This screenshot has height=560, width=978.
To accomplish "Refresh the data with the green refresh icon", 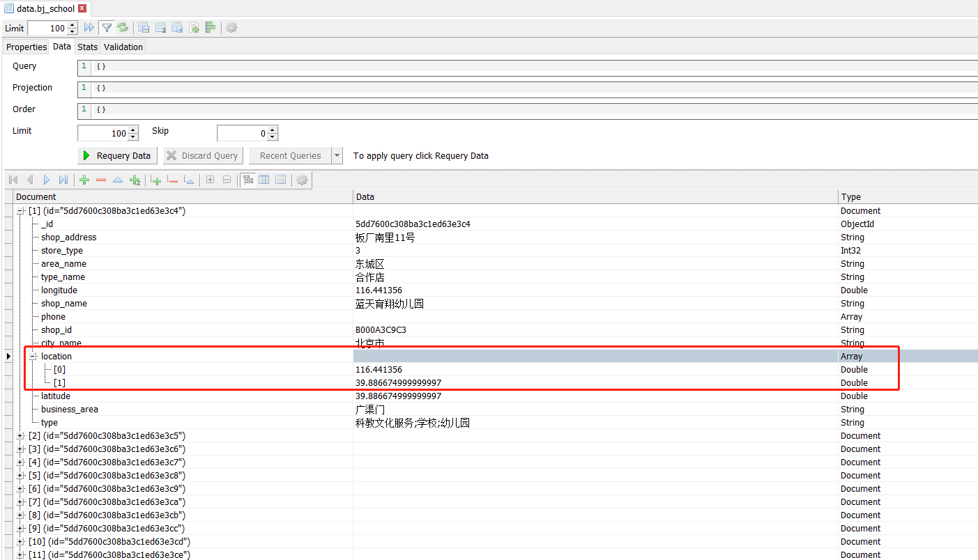I will (x=123, y=28).
